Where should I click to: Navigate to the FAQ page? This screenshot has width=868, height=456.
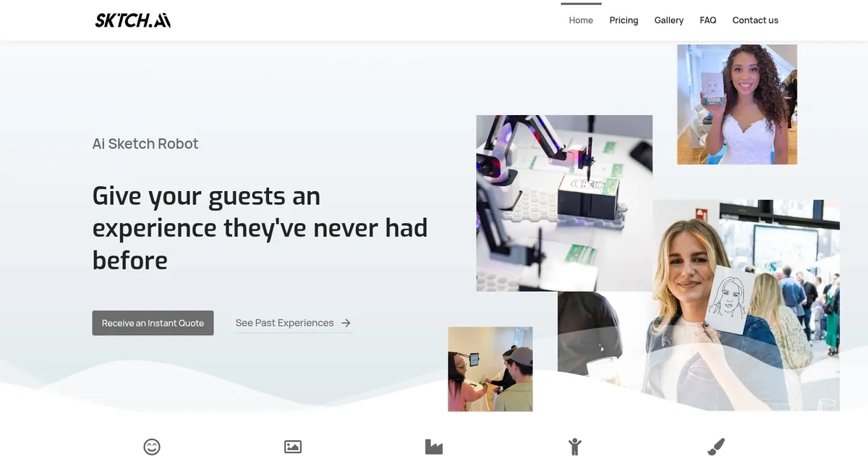coord(708,20)
